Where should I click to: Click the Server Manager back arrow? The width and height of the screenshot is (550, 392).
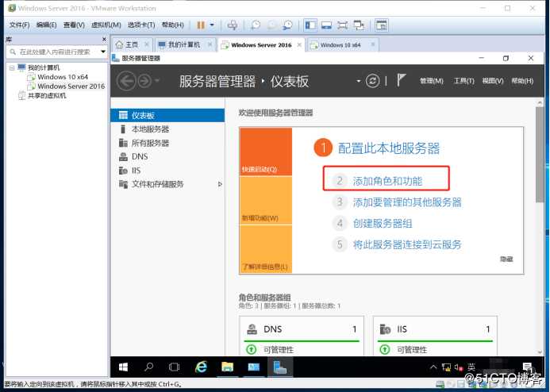coord(126,81)
